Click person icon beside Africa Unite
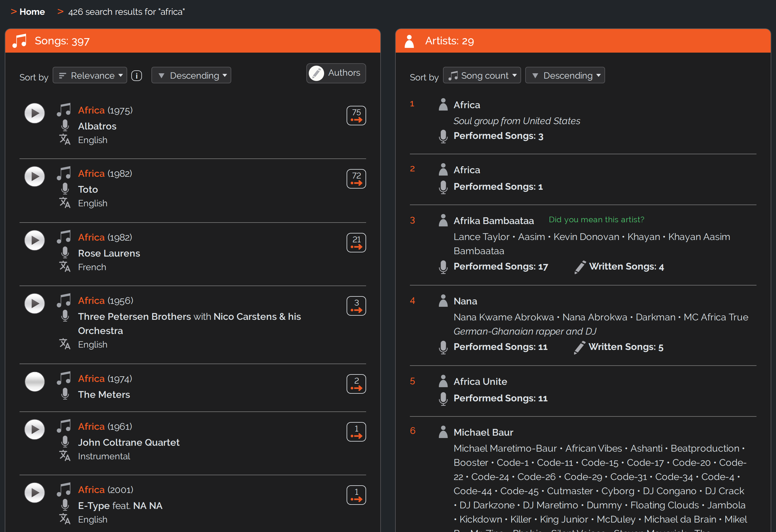Viewport: 776px width, 532px height. tap(443, 381)
